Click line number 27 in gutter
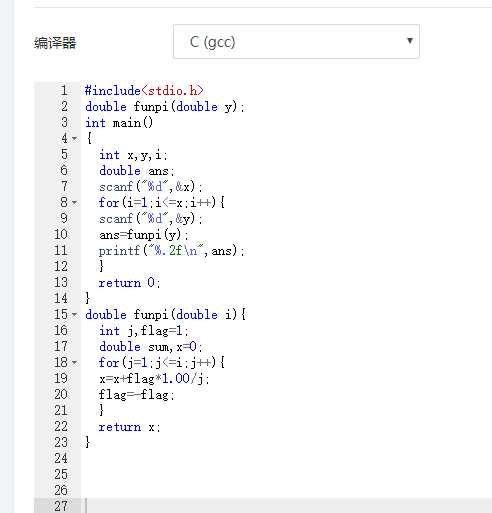This screenshot has width=492, height=513. tap(61, 506)
